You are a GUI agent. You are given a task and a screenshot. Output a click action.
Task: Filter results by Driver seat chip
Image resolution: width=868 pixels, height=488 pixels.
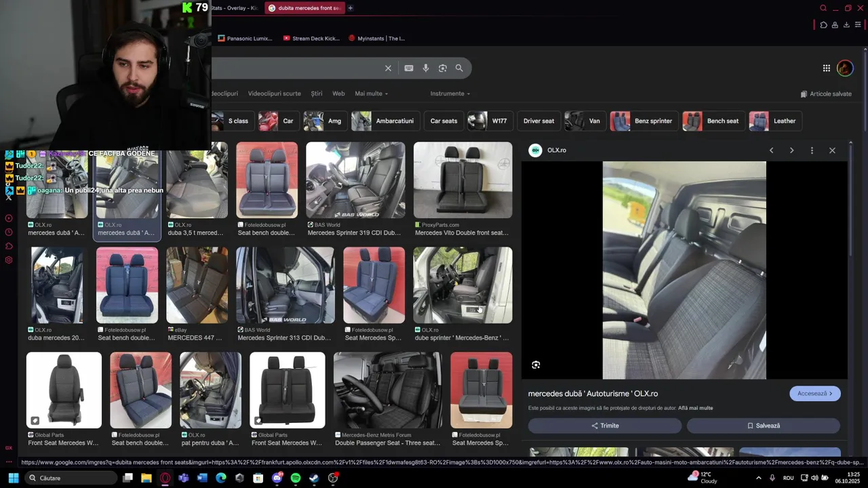coord(538,121)
